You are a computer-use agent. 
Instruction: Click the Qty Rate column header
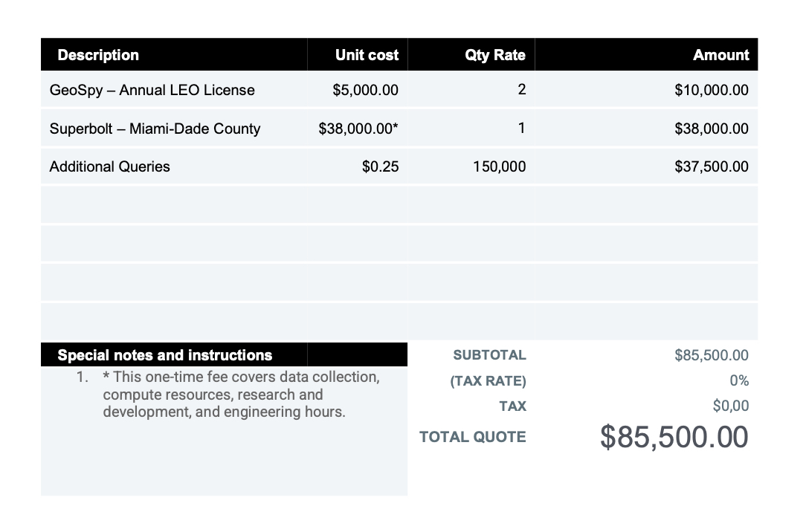(x=494, y=55)
